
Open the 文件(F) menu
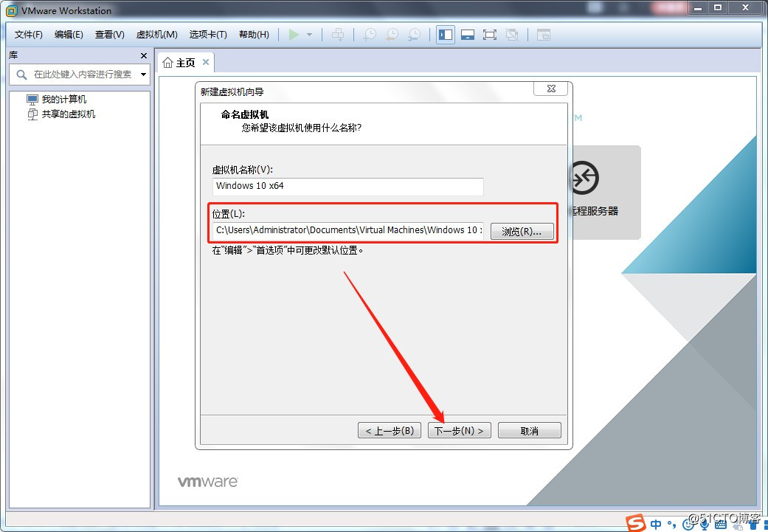29,35
